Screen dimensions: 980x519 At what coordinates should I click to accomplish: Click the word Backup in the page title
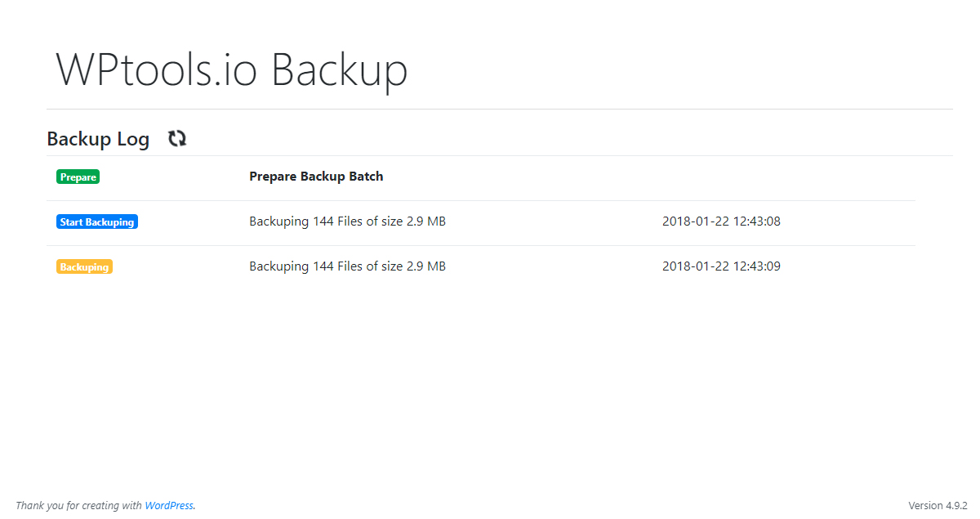(x=339, y=69)
